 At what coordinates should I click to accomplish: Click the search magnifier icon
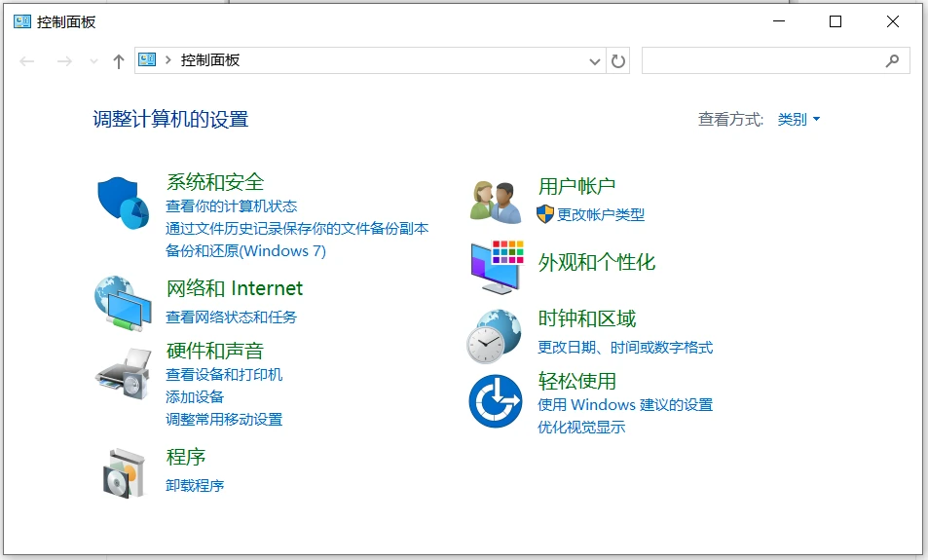click(x=892, y=60)
